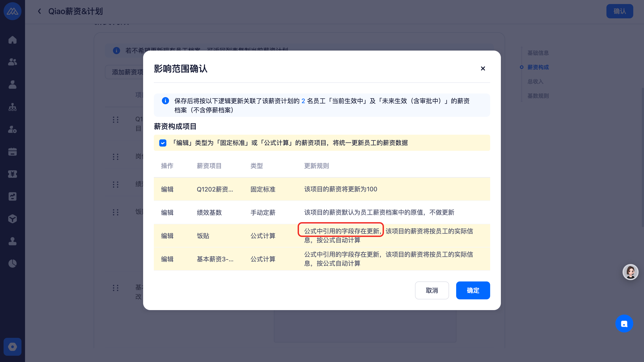Screen dimensions: 644x362
Task: Open the team members group icon
Action: (12, 62)
